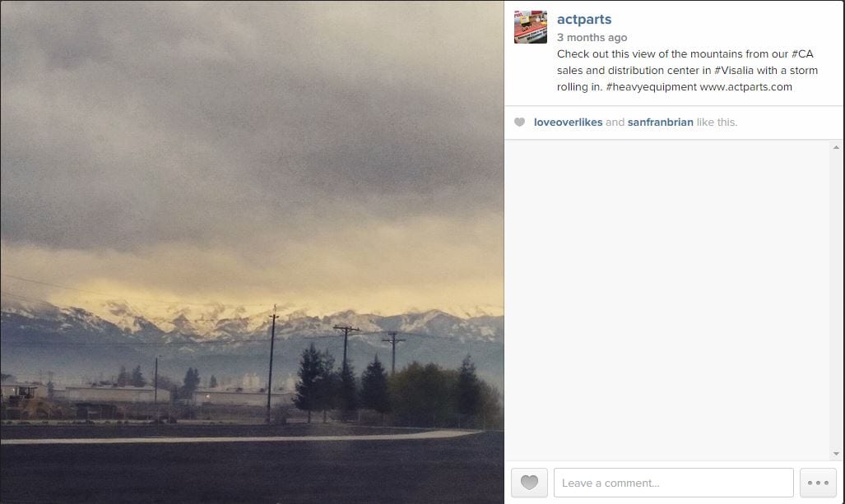
Task: Click the post caption text
Action: [x=687, y=71]
